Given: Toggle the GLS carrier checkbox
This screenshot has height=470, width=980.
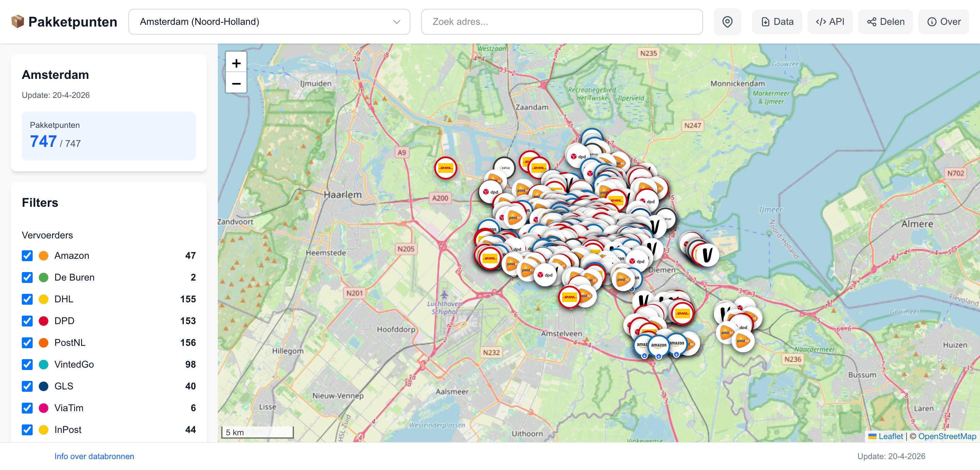Looking at the screenshot, I should pos(27,386).
